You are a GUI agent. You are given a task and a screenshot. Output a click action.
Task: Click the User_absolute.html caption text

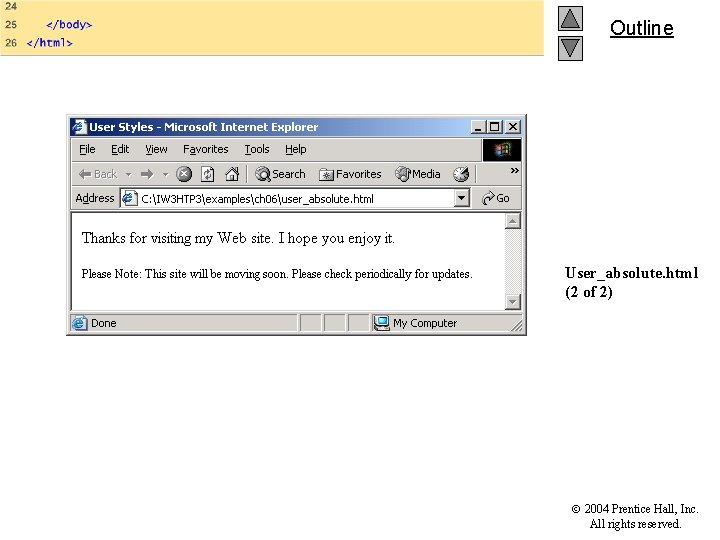click(631, 273)
